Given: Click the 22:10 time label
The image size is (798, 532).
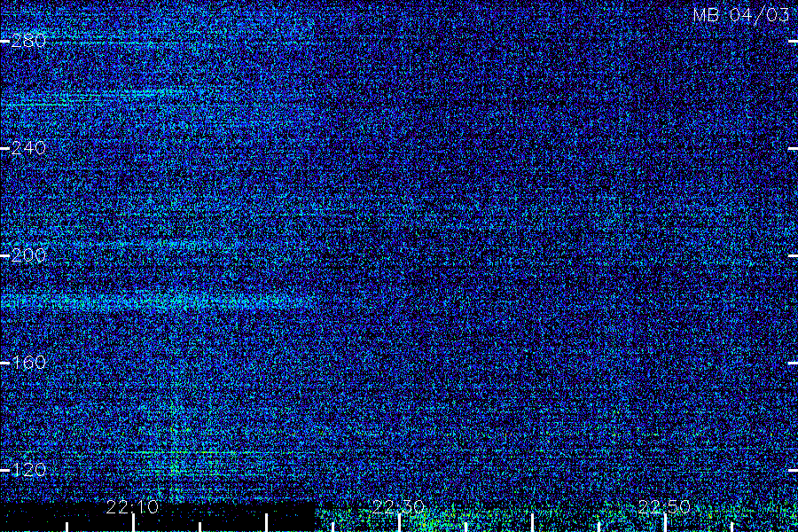Looking at the screenshot, I should pos(133,507).
